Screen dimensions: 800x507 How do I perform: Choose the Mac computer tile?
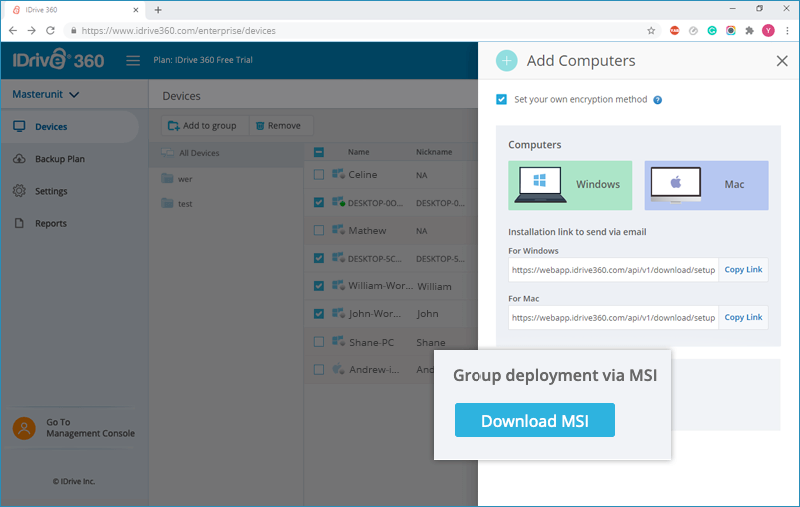[x=706, y=185]
